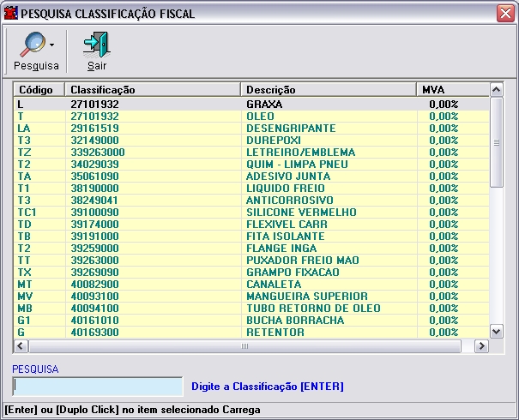Click the horizontal scrollbar right arrow
Screen dimensions: 519x420
(481, 346)
